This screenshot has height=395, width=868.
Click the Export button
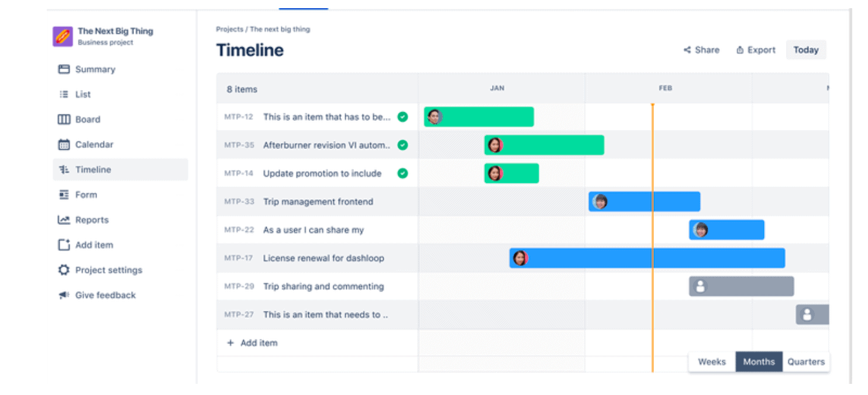click(x=755, y=50)
